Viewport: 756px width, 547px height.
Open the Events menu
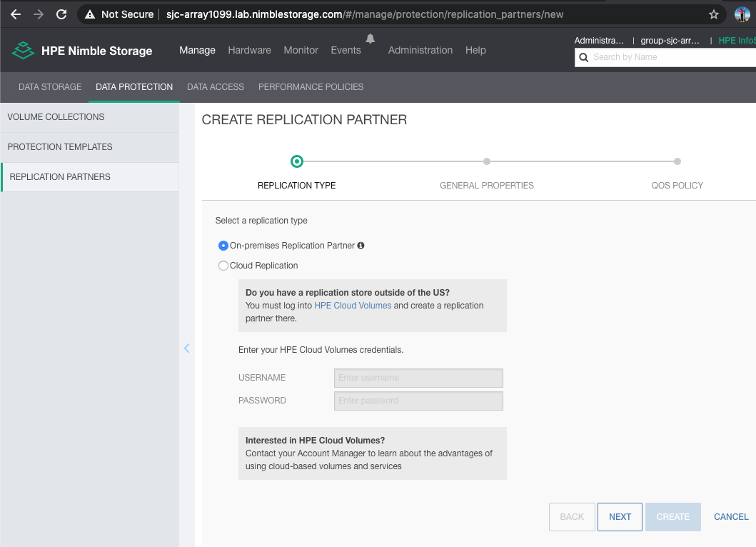pos(346,50)
